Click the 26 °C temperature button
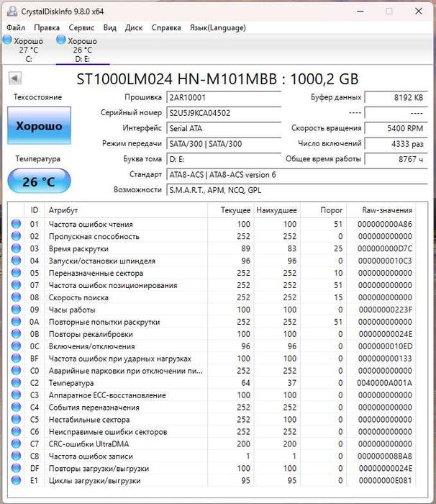The height and width of the screenshot is (504, 436). pos(39,181)
